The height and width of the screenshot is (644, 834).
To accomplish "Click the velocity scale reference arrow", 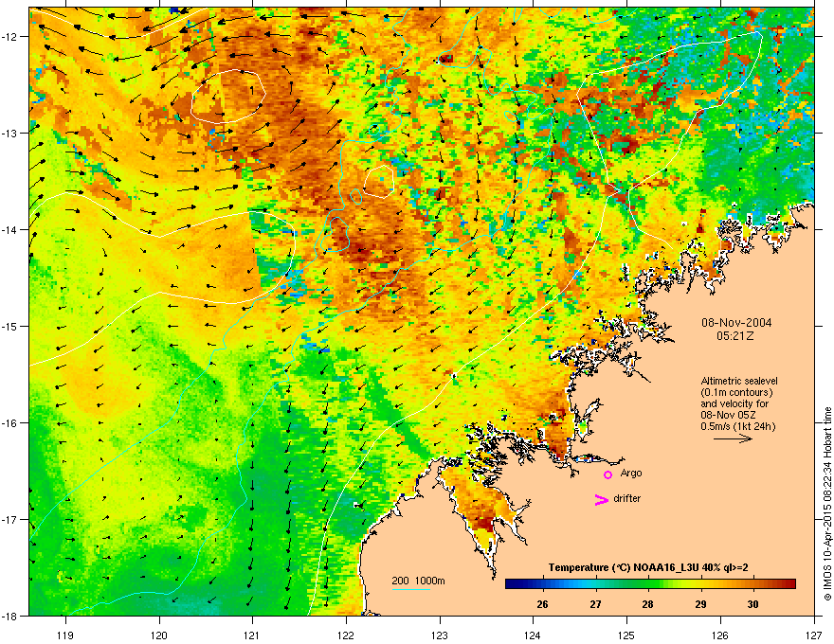I will [733, 438].
